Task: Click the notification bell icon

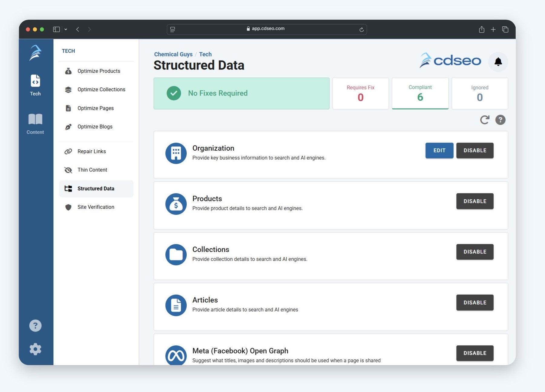Action: click(498, 62)
